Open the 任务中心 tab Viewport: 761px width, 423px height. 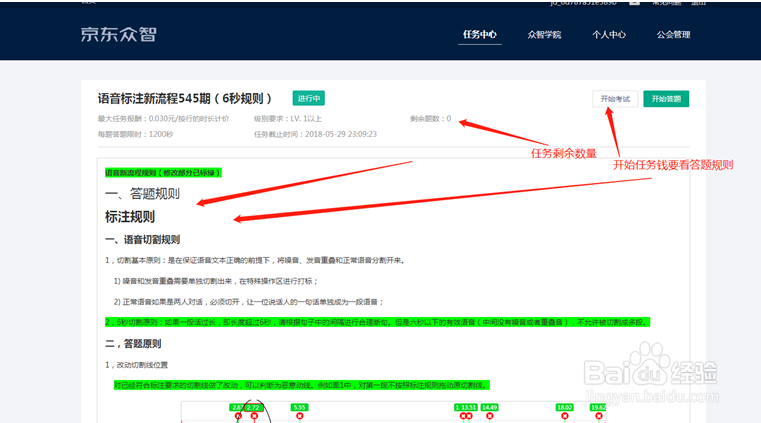[480, 34]
